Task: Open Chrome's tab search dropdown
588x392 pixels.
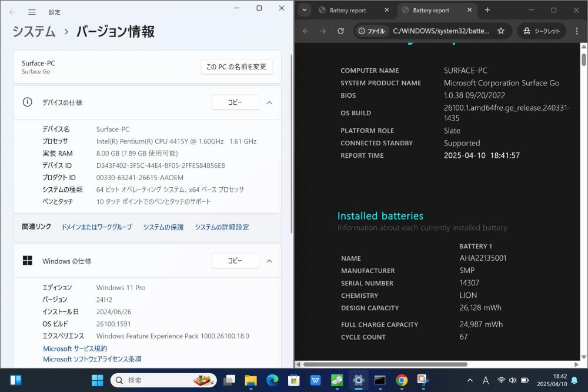Action: (x=305, y=10)
